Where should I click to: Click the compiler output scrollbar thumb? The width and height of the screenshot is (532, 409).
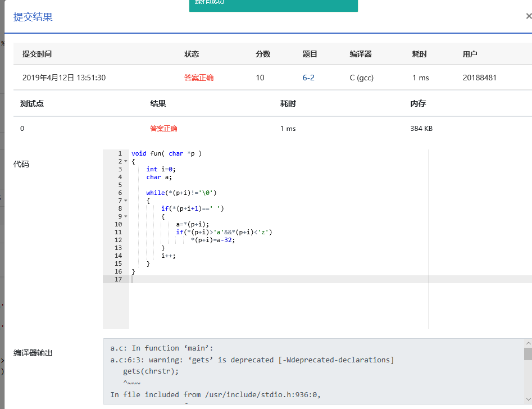pyautogui.click(x=528, y=353)
